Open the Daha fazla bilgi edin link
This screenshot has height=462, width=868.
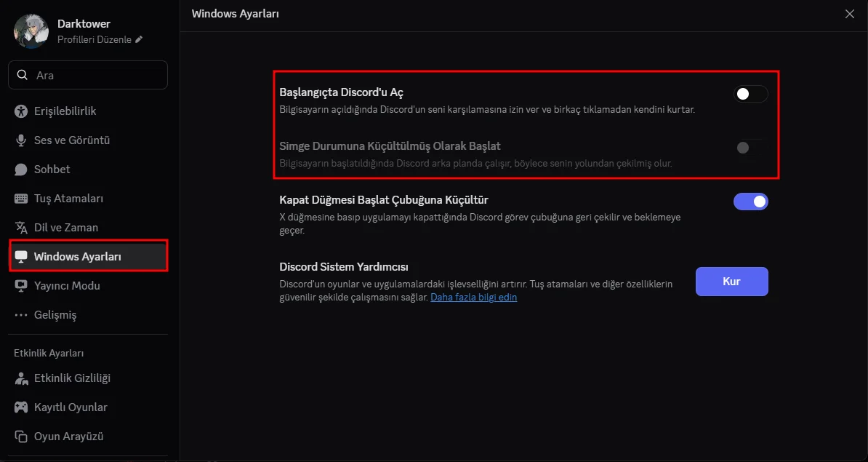pyautogui.click(x=473, y=298)
